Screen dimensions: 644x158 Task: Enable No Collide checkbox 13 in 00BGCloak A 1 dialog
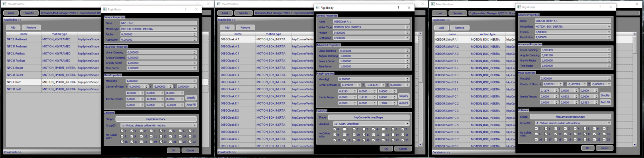click(x=383, y=134)
